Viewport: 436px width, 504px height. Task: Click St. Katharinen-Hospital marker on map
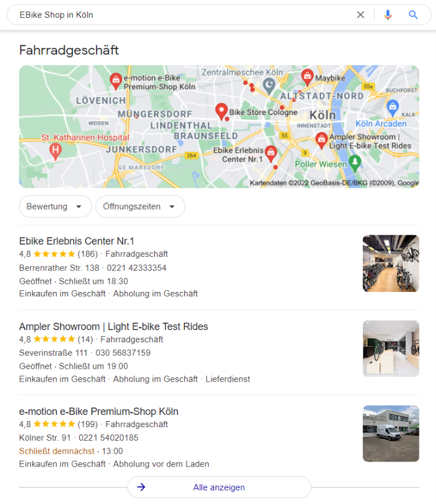pos(55,151)
